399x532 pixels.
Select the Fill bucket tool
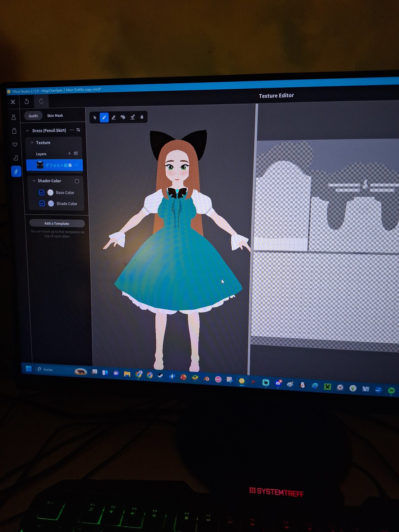tap(123, 117)
